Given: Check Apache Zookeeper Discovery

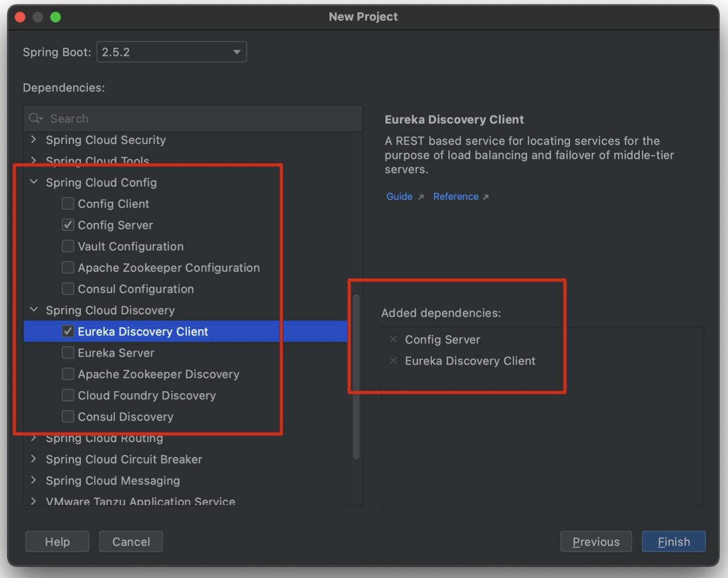Looking at the screenshot, I should pyautogui.click(x=68, y=374).
